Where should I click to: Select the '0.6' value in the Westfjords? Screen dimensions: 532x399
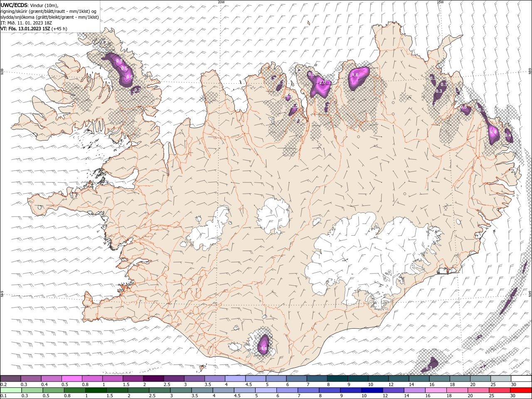pos(129,77)
